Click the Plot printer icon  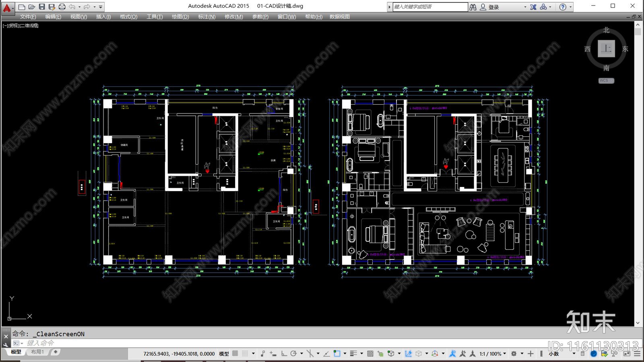click(62, 7)
